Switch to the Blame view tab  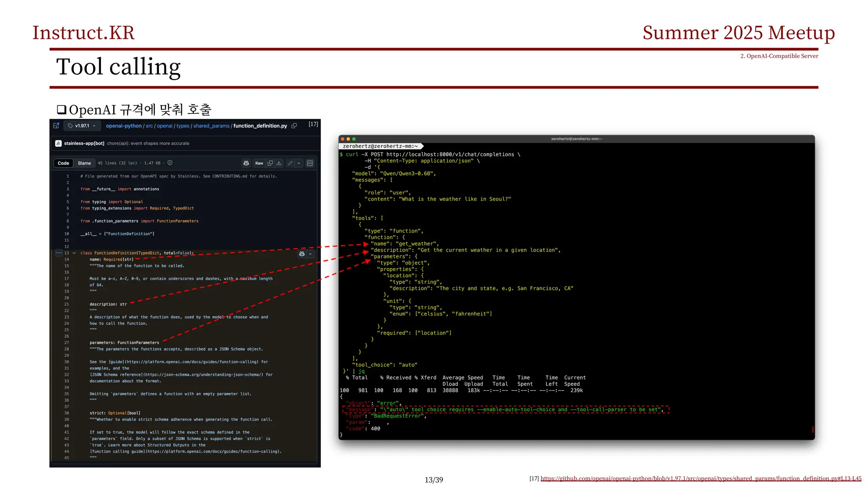click(84, 163)
